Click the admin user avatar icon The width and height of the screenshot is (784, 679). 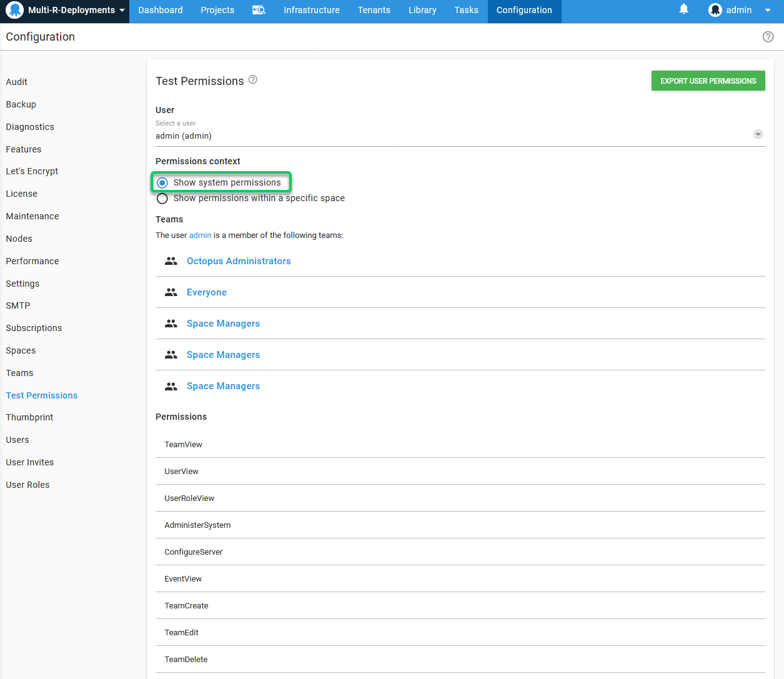715,10
